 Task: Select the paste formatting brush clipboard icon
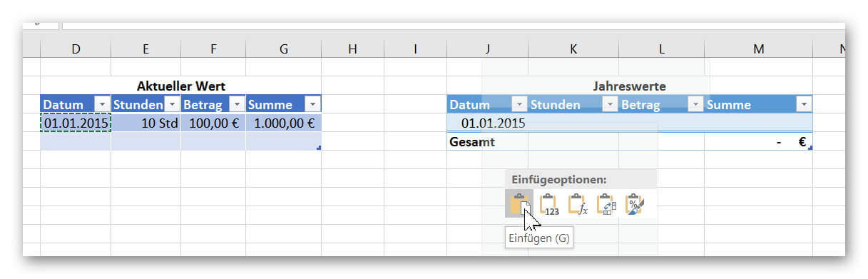[x=634, y=204]
